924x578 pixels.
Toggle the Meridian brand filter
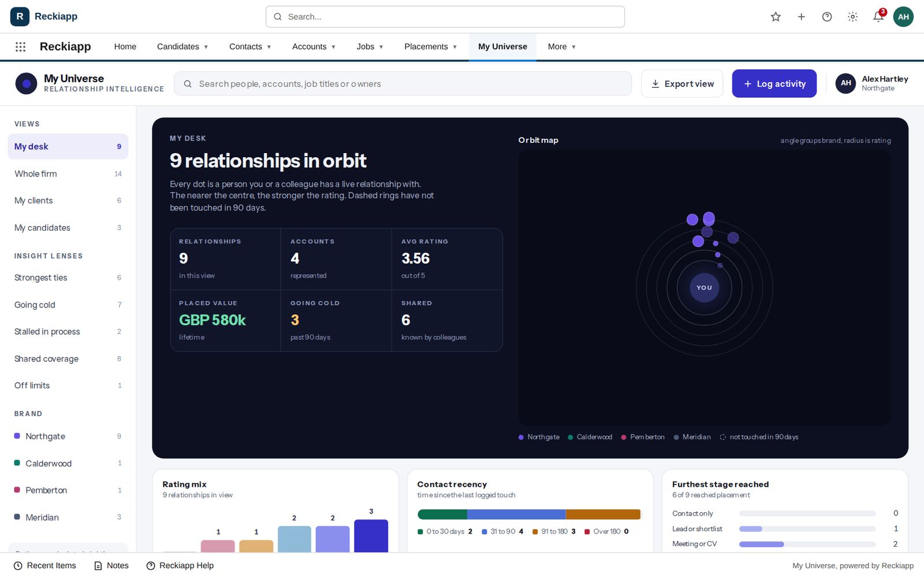pos(68,517)
